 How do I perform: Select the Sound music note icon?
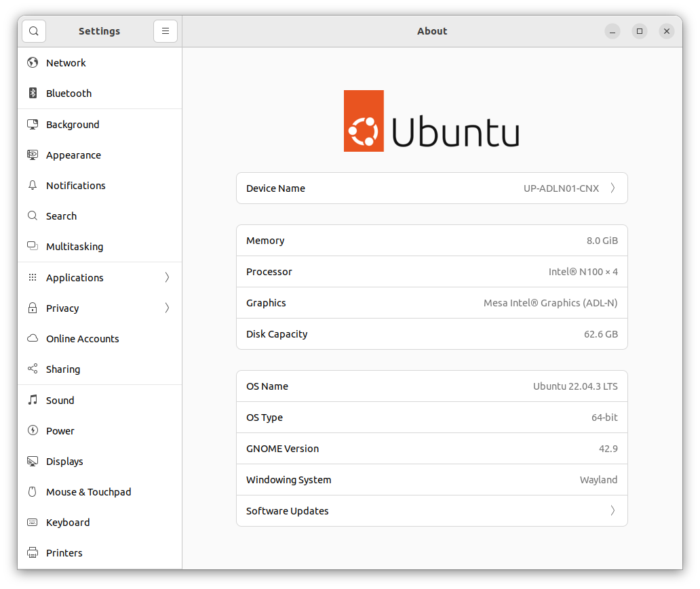(33, 400)
